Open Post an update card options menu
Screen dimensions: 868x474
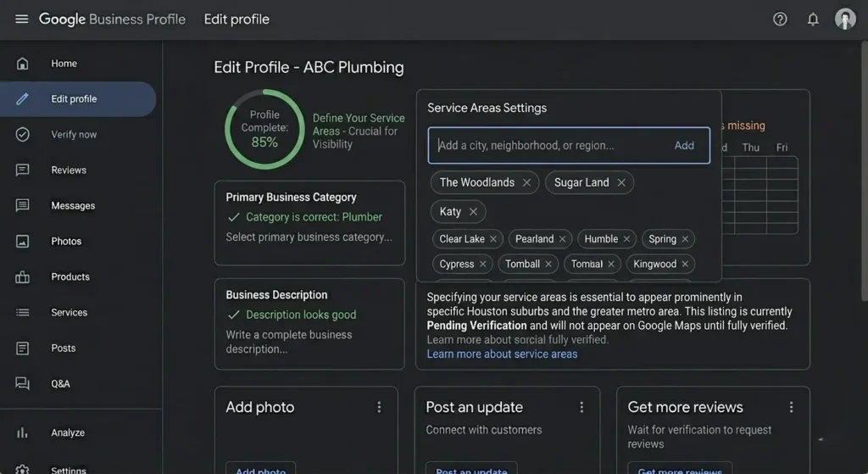pos(581,408)
